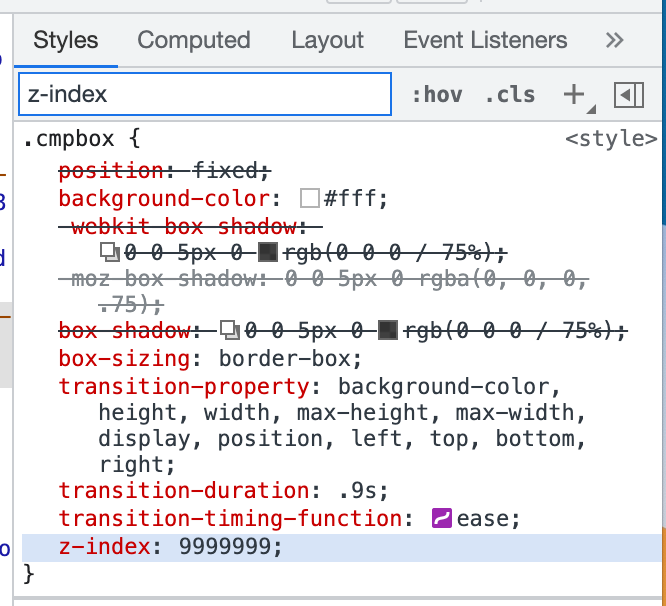Switch to the Computed tab

(194, 41)
